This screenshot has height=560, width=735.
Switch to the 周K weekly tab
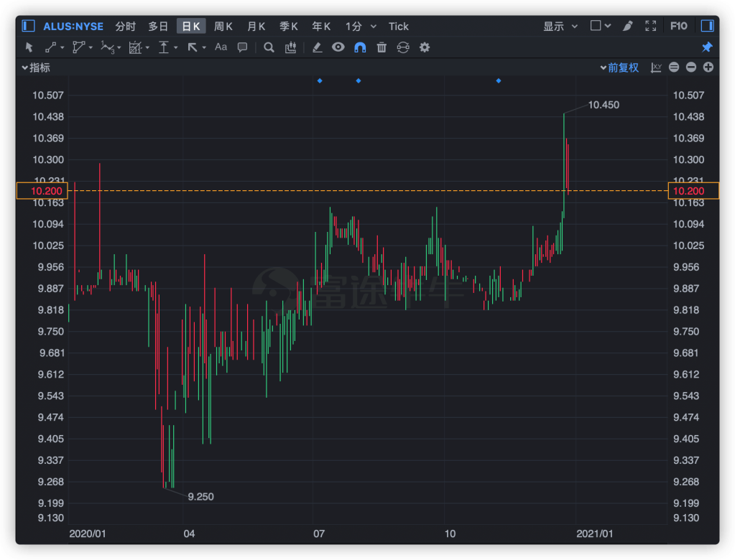[x=223, y=26]
